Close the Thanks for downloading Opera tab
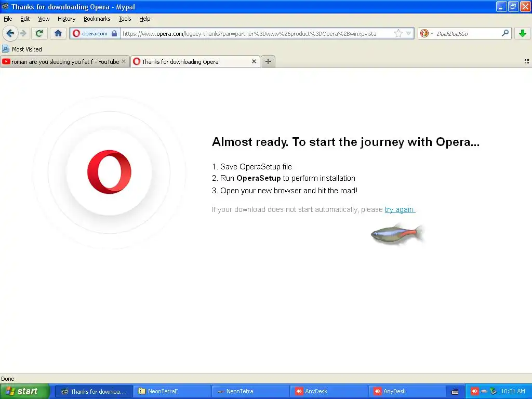532x399 pixels. 254,61
